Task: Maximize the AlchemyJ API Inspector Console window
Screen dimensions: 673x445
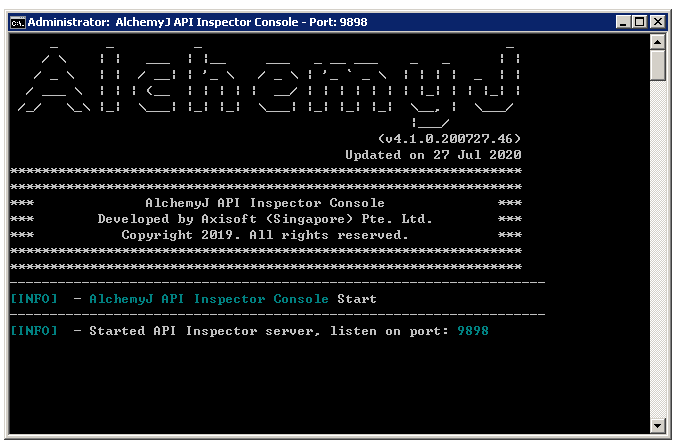Action: 640,22
